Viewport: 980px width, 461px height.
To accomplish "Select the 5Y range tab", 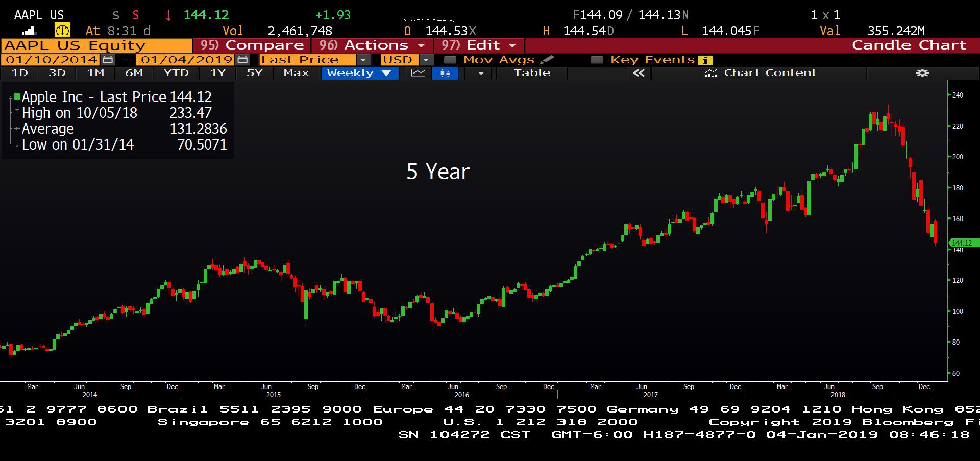I will [x=254, y=73].
